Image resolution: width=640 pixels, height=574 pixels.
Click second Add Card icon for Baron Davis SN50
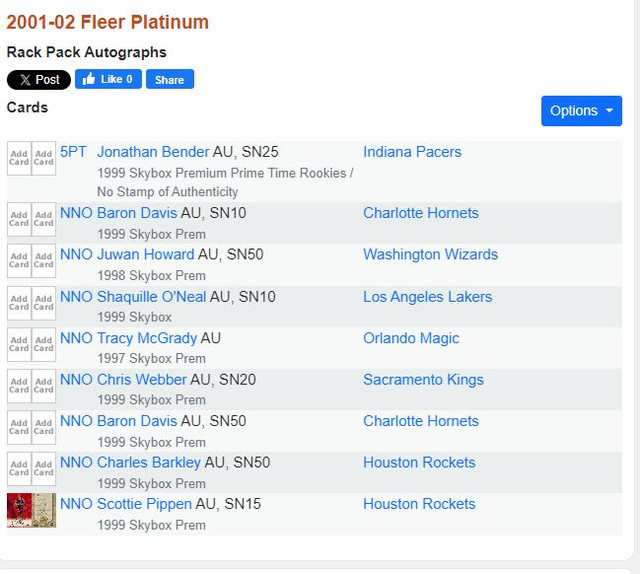tap(44, 427)
